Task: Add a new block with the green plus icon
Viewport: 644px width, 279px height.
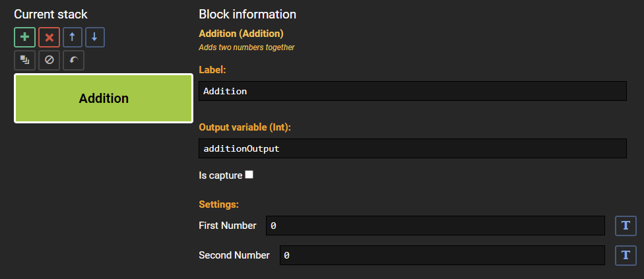Action: 24,38
